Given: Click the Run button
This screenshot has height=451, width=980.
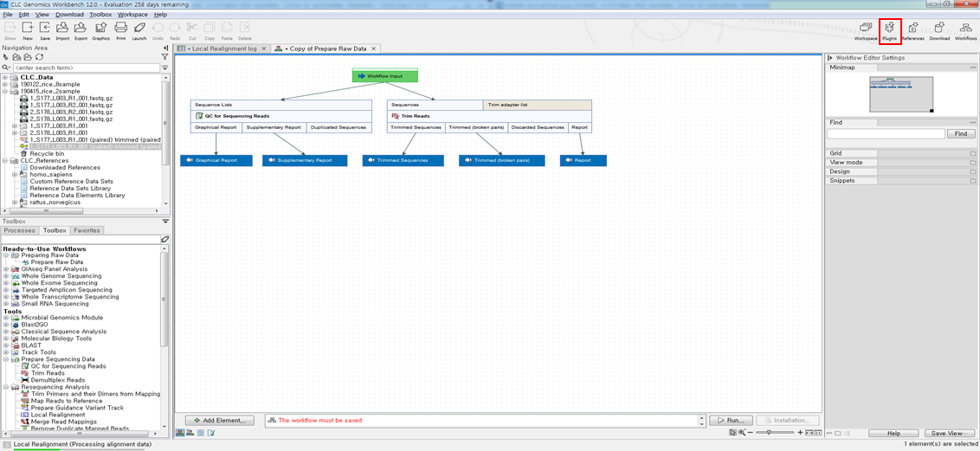Looking at the screenshot, I should [x=732, y=421].
